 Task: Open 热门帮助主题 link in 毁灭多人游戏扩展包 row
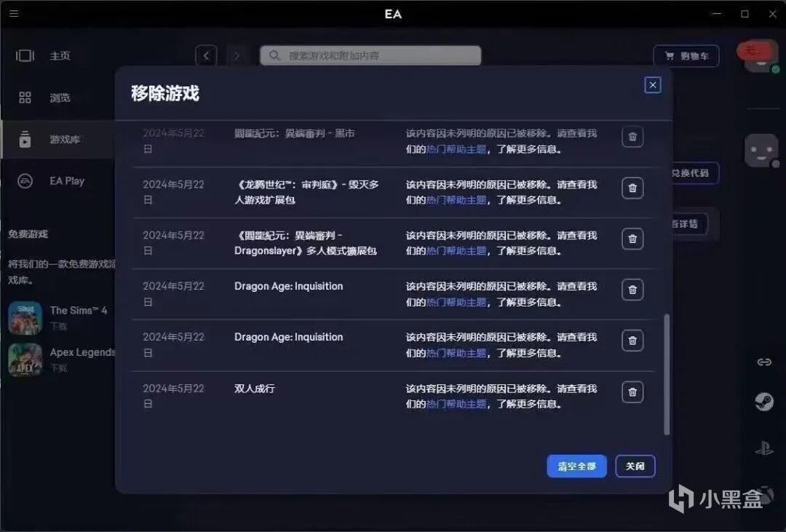coord(456,200)
